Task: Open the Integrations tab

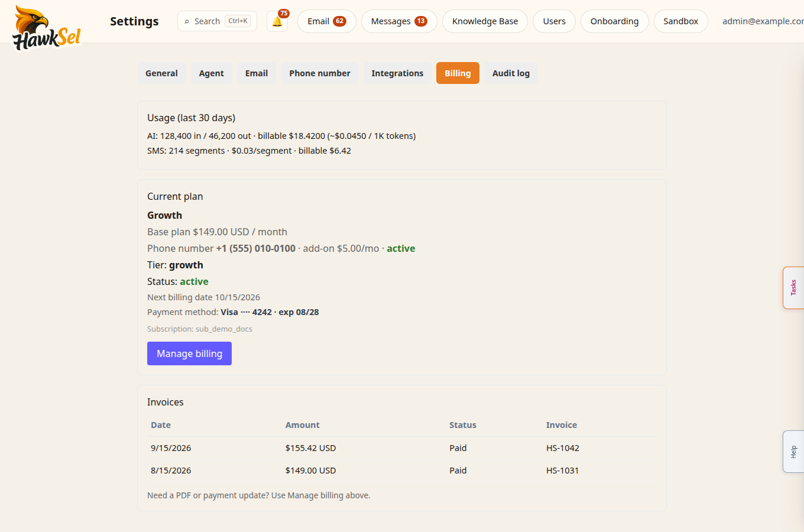Action: [x=397, y=73]
